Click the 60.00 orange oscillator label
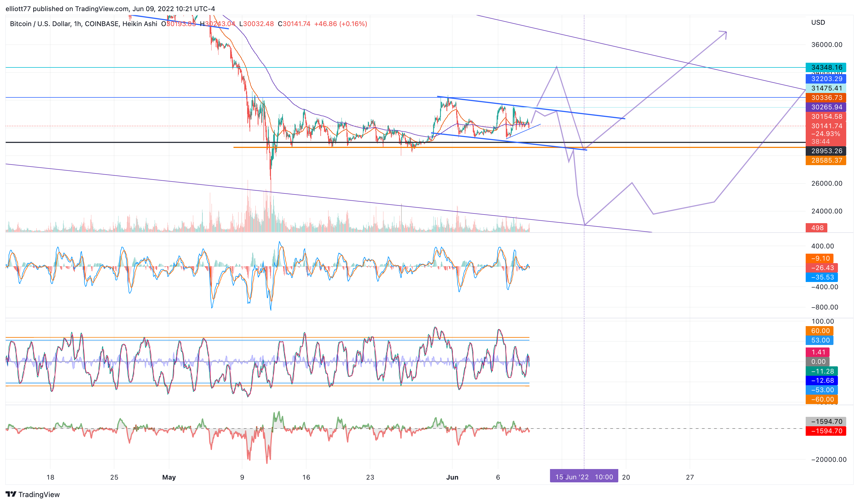This screenshot has height=504, width=859. point(820,331)
